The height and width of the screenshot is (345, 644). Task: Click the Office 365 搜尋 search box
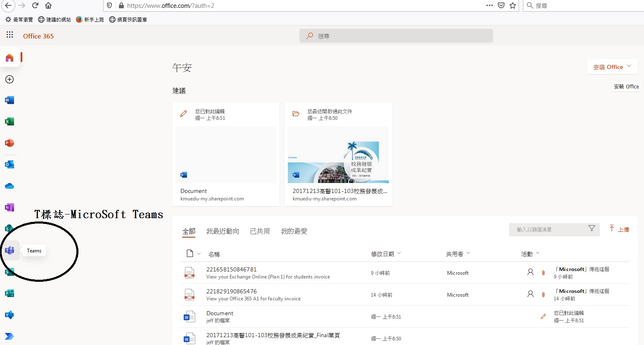click(x=396, y=36)
